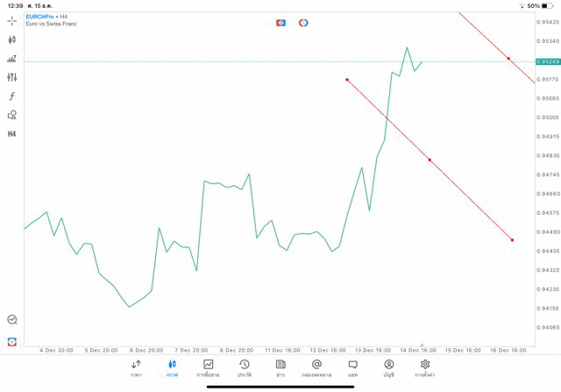Open the drawing objects shapes tool
This screenshot has width=561, height=392.
[x=12, y=115]
